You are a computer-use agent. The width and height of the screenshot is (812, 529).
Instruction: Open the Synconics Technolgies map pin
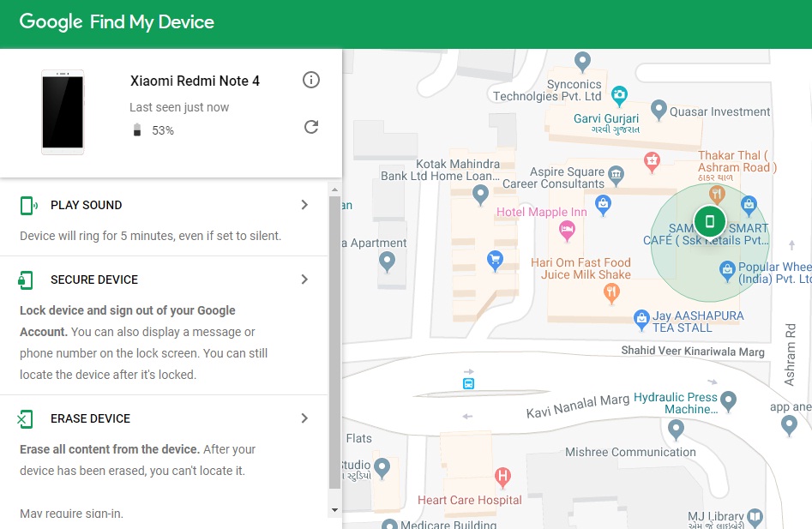pyautogui.click(x=582, y=62)
